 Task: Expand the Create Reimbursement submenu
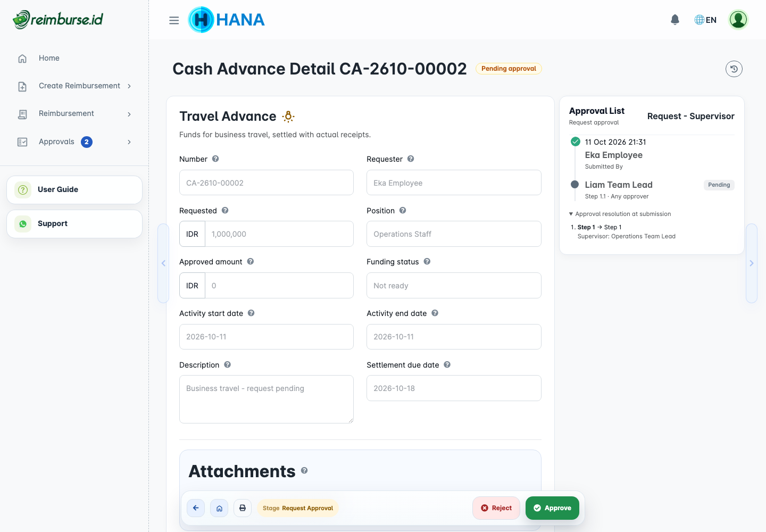(74, 86)
